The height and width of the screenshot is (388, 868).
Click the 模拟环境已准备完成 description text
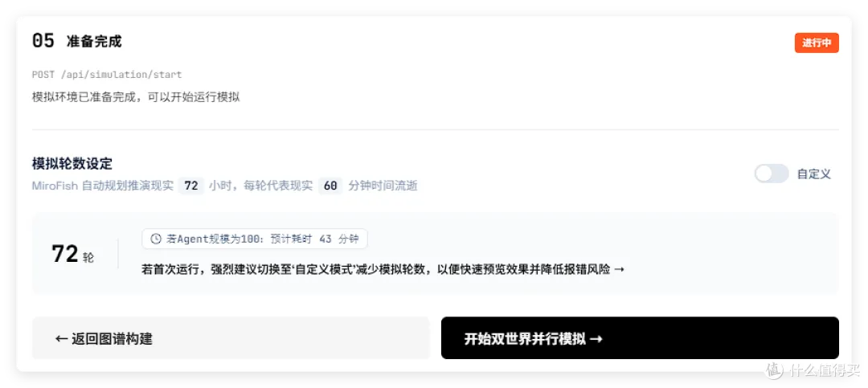tap(136, 97)
